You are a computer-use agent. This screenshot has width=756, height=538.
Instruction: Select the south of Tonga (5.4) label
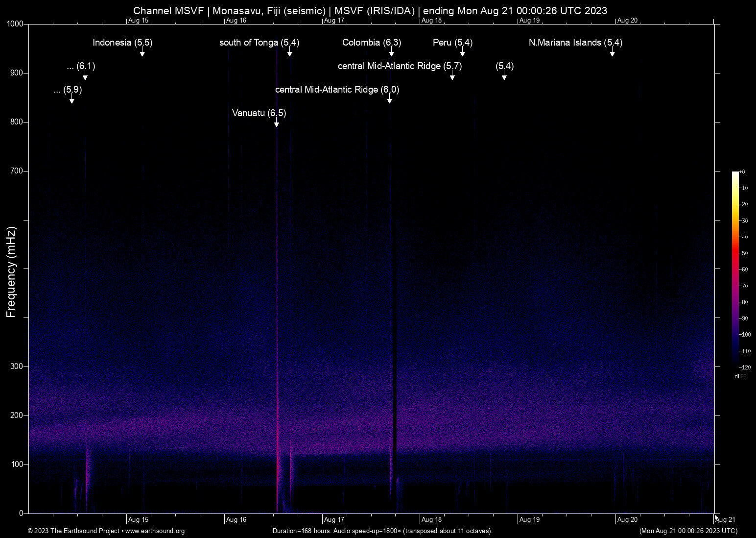tap(260, 43)
